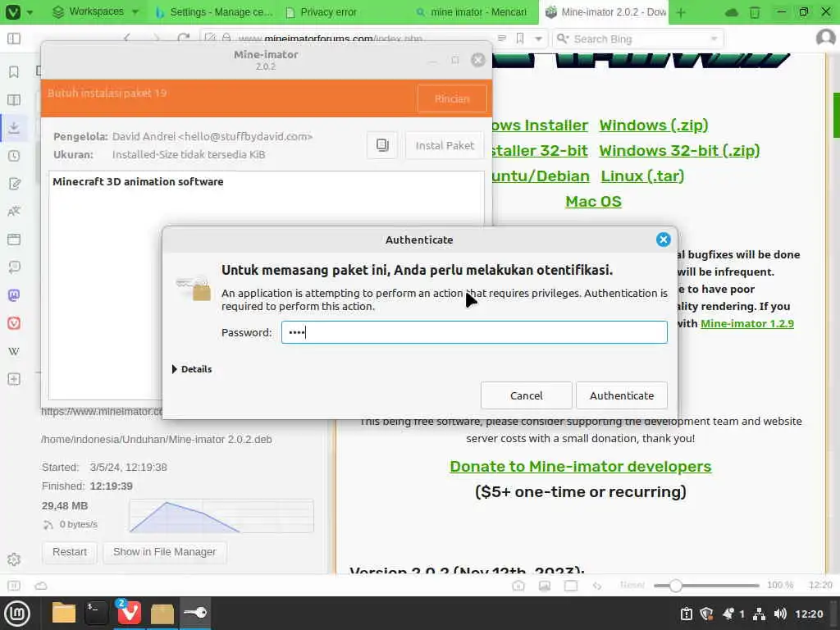
Task: Open the Linux Mint start menu
Action: [x=17, y=614]
